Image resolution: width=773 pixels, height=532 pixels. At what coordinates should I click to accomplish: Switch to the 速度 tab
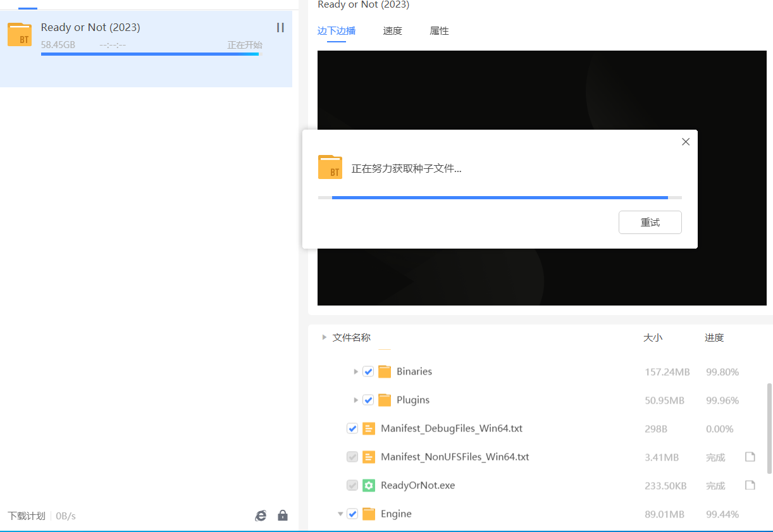pos(392,31)
